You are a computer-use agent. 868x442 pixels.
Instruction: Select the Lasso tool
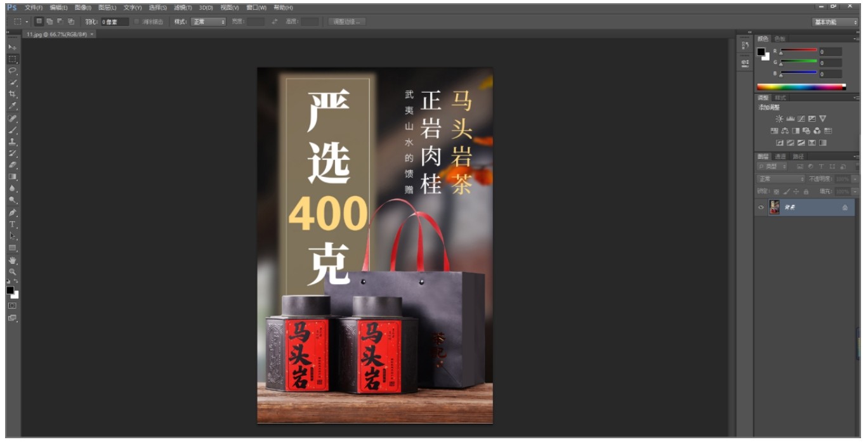tap(13, 71)
